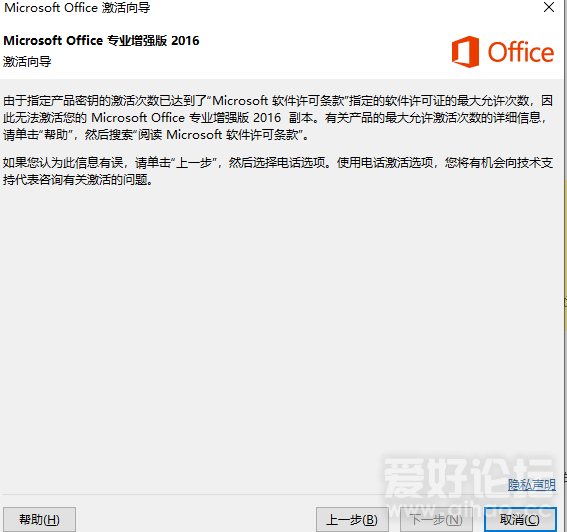
Task: Cancel the wizard via 取消(C)
Action: (x=520, y=520)
